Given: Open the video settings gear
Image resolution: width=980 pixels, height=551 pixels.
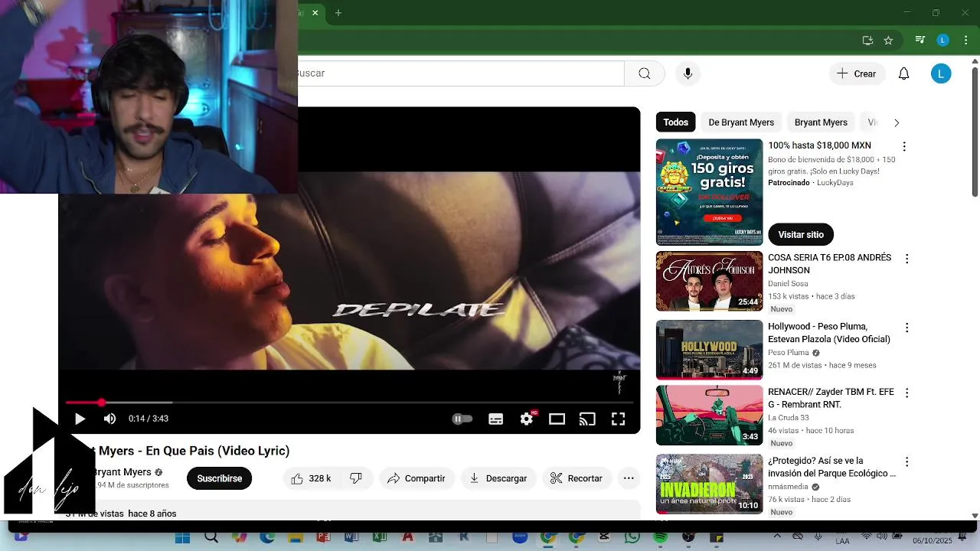Looking at the screenshot, I should tap(527, 419).
